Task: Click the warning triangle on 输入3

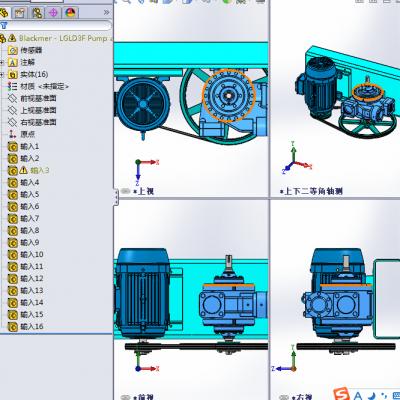Action: [23, 170]
